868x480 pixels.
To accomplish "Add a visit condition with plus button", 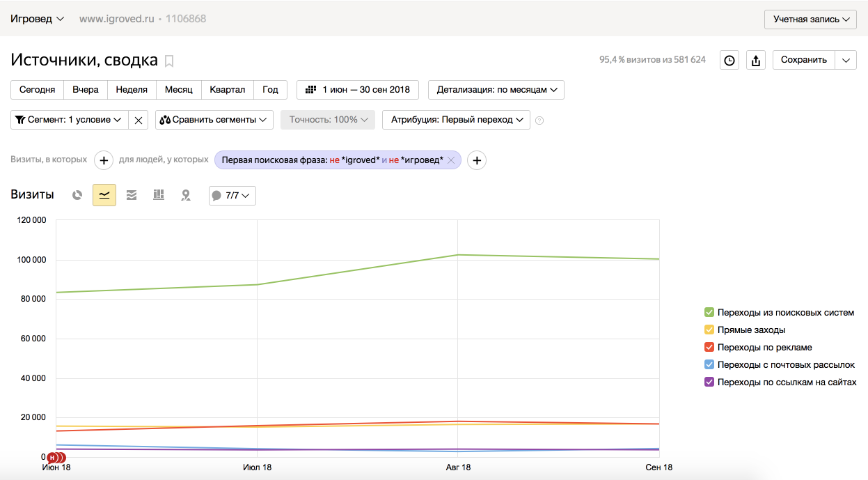I will point(103,160).
